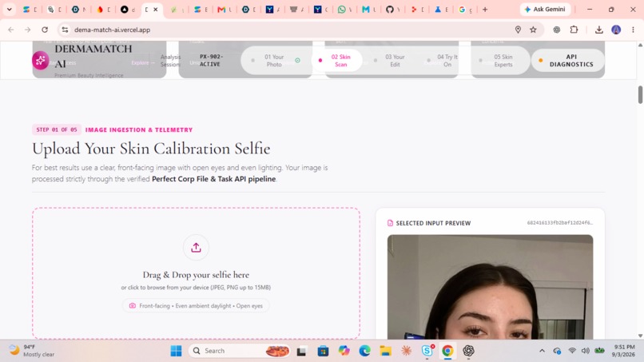Click the page vertical scrollbar thumb

pyautogui.click(x=640, y=95)
